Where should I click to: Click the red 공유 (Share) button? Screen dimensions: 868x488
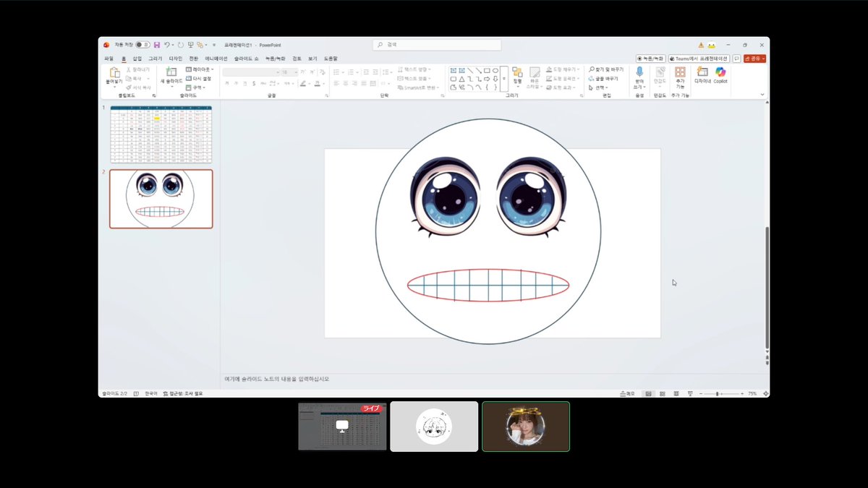point(754,59)
